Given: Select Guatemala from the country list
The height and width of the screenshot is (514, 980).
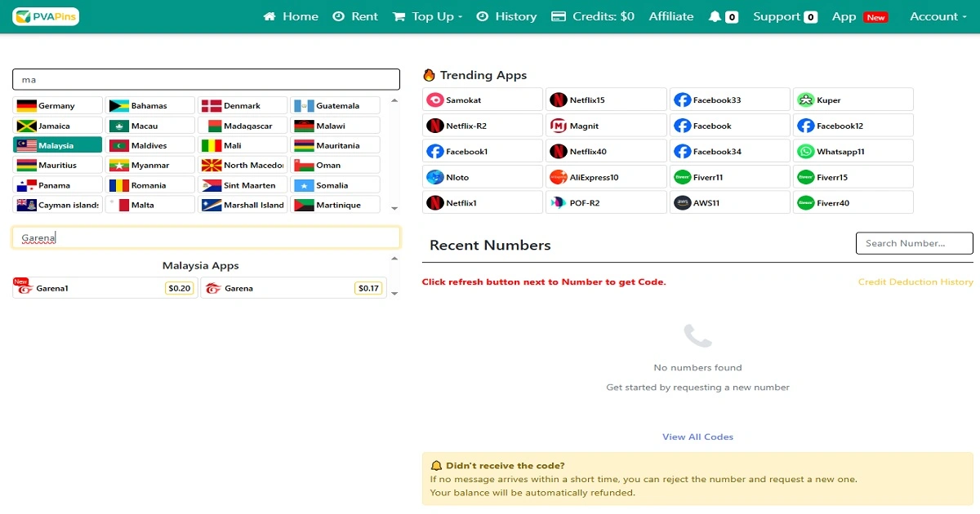Looking at the screenshot, I should (336, 105).
